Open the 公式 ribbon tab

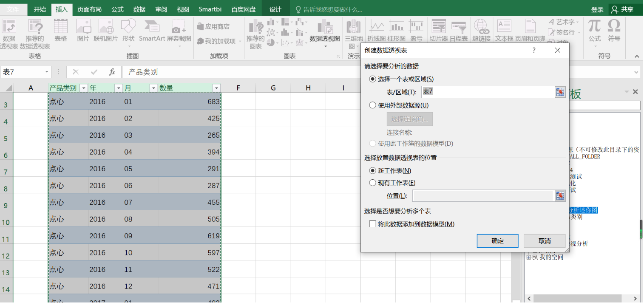coord(117,9)
